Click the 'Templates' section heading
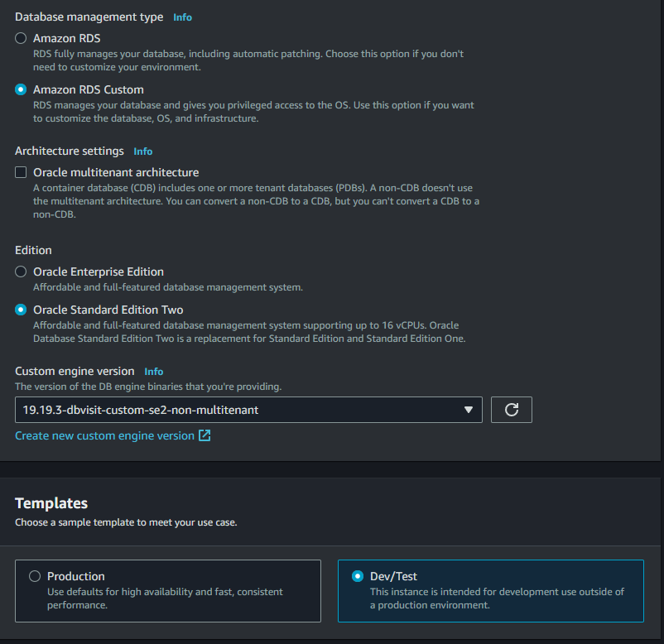The width and height of the screenshot is (664, 644). coord(51,503)
